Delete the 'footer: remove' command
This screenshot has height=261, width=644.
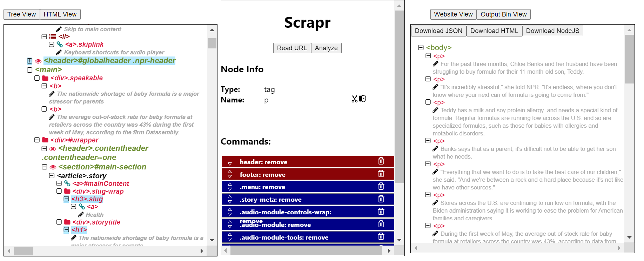coord(381,174)
